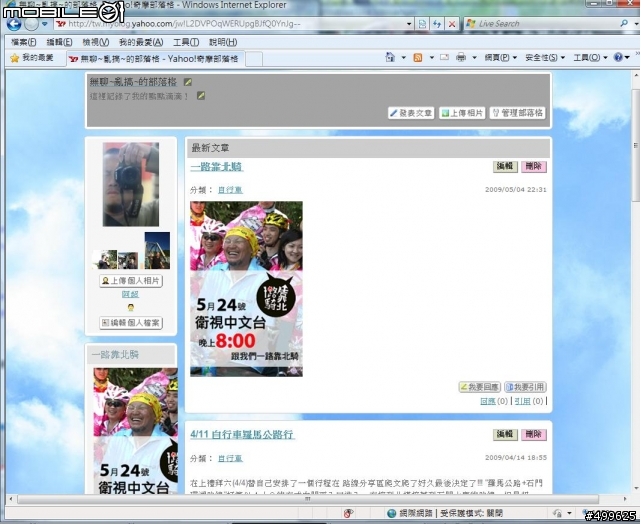Click the tall blue sky album thumbnail
Screen dimensions: 641x524
pos(157,250)
